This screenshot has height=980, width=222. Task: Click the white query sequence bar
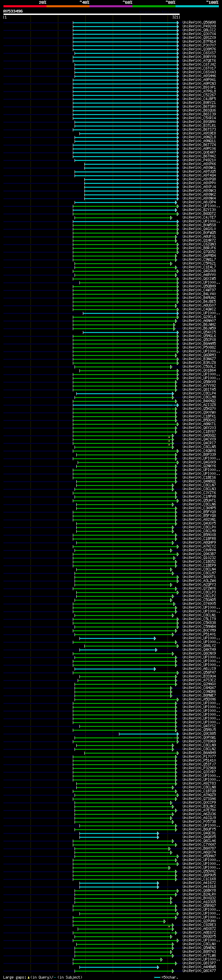(x=92, y=15)
